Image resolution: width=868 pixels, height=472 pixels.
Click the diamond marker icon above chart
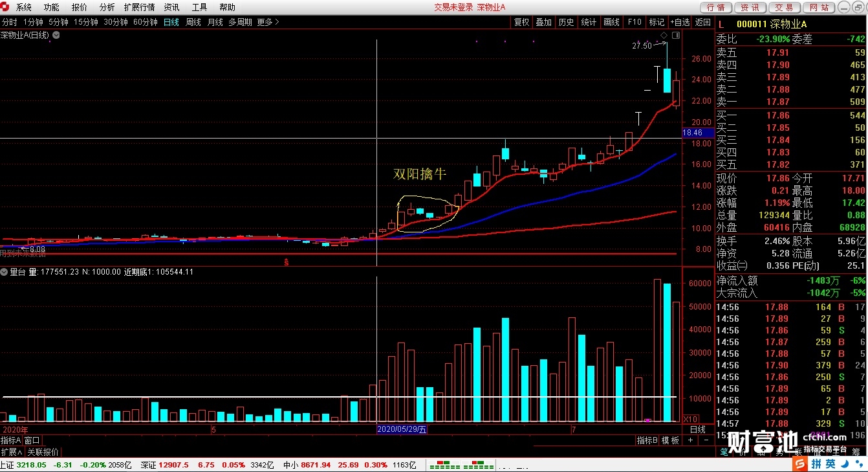click(x=664, y=34)
